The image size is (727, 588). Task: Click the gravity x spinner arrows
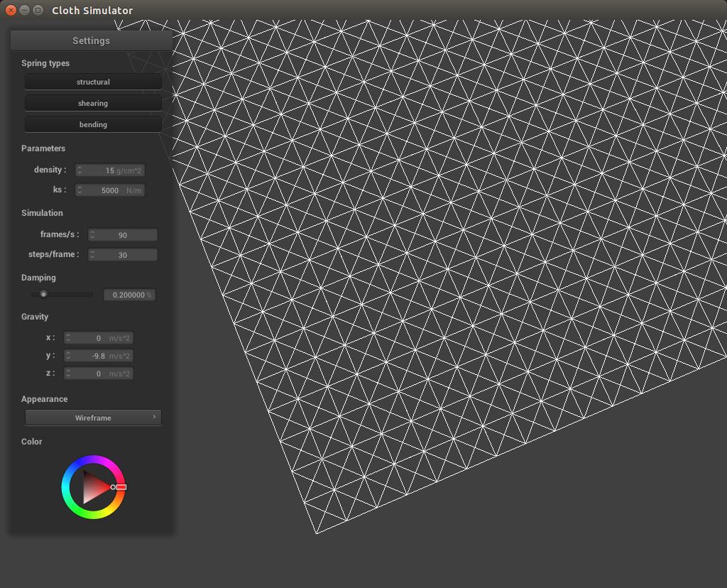pyautogui.click(x=69, y=338)
